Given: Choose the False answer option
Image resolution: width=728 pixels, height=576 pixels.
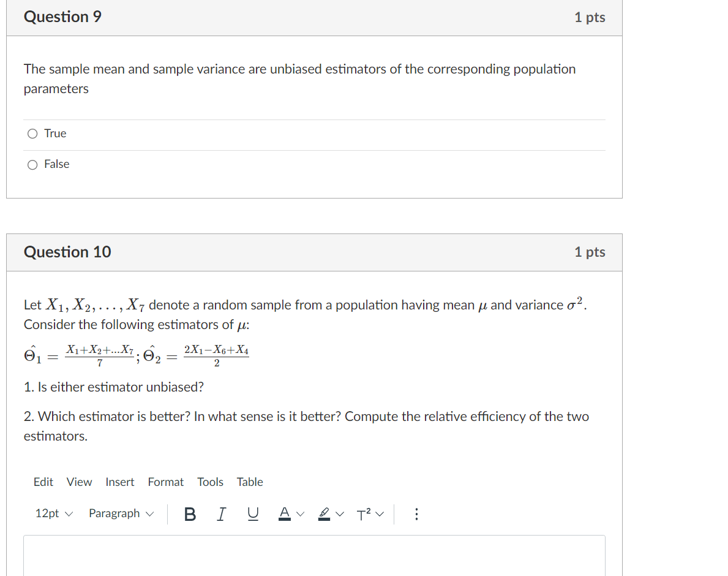Looking at the screenshot, I should 32,164.
